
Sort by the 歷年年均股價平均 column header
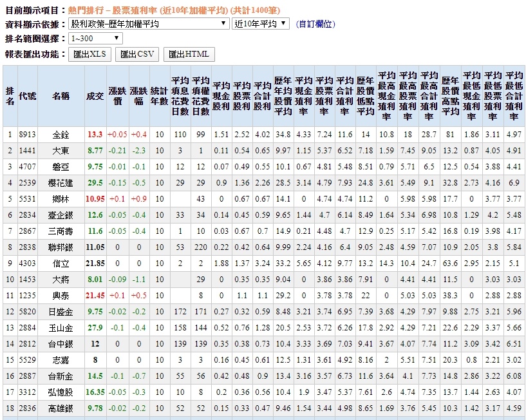[x=283, y=96]
